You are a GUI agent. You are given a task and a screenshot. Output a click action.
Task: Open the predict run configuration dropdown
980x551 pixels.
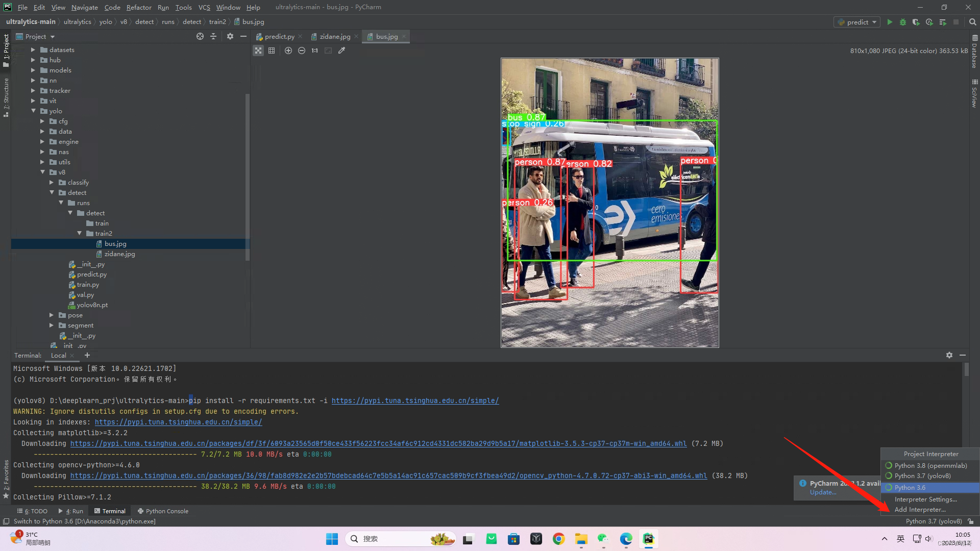(x=857, y=22)
